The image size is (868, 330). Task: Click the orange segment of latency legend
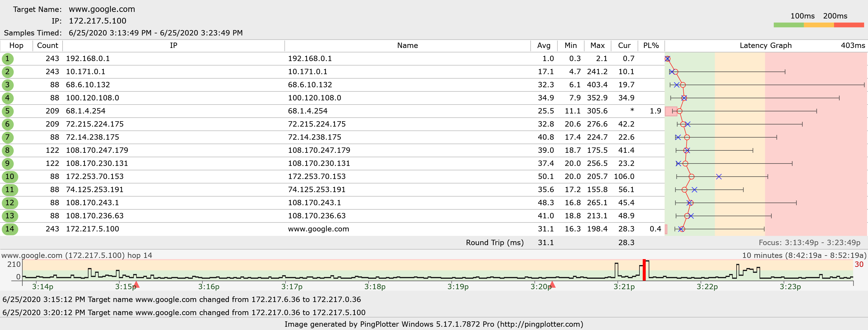[819, 25]
